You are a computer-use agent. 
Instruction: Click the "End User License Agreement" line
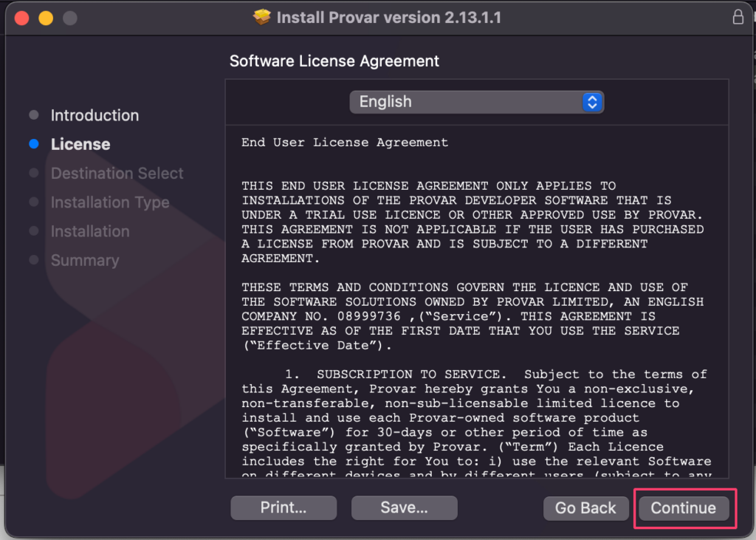tap(345, 143)
